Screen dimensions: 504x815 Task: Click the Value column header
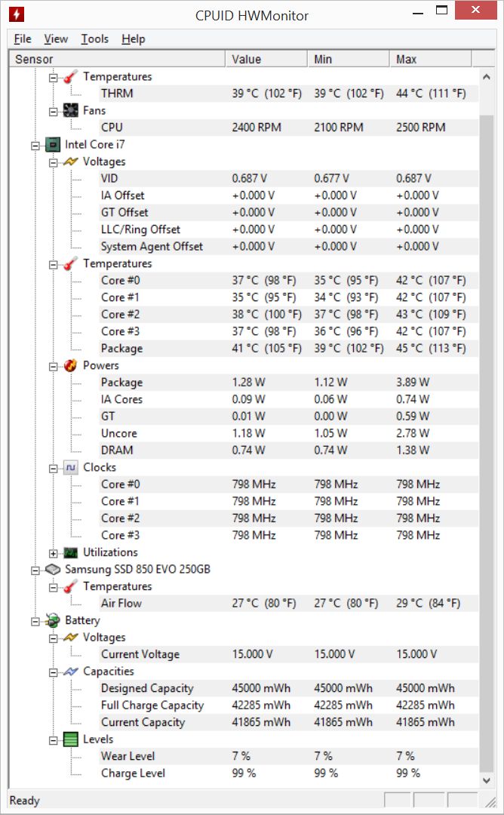266,60
